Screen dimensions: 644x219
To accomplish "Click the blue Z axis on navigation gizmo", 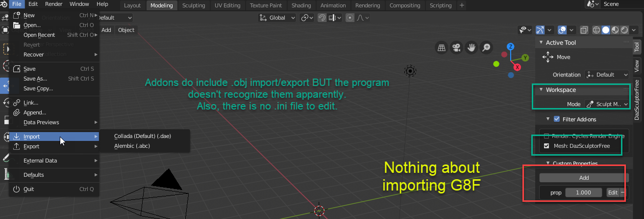I will click(x=510, y=47).
